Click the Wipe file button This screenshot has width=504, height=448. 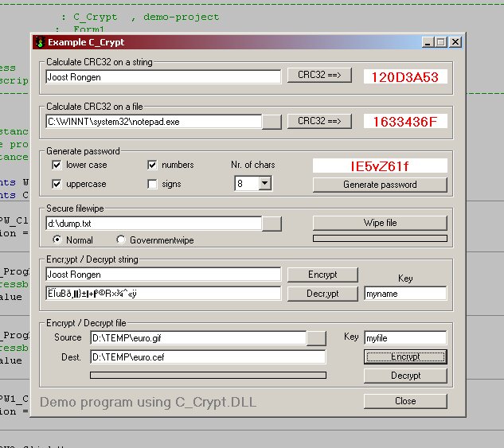point(379,223)
